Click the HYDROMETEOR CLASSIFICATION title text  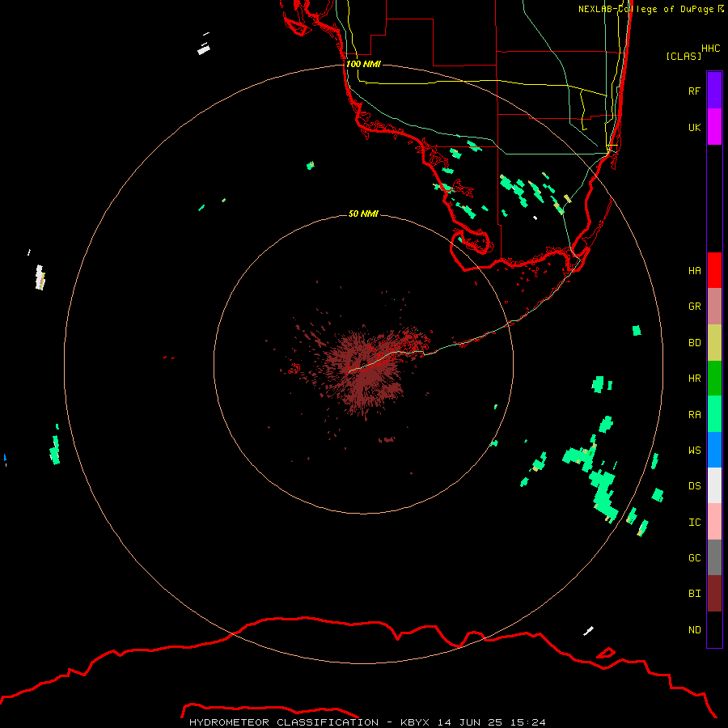284,722
